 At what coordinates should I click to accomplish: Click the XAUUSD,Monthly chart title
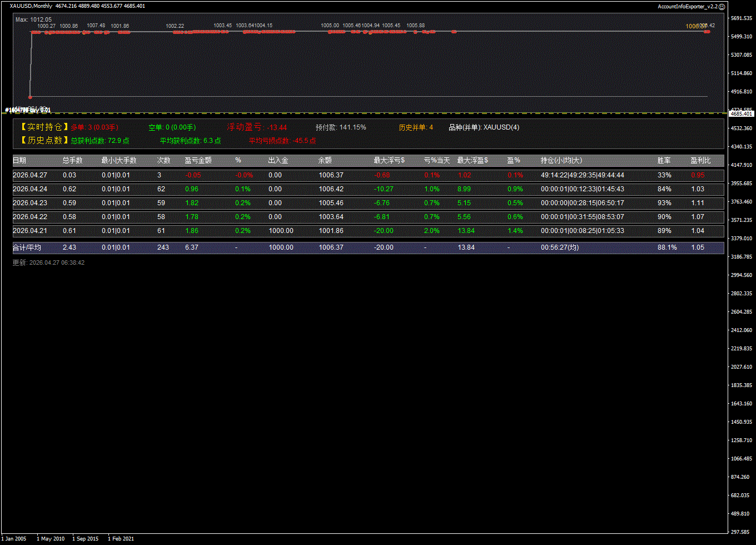tap(31, 6)
